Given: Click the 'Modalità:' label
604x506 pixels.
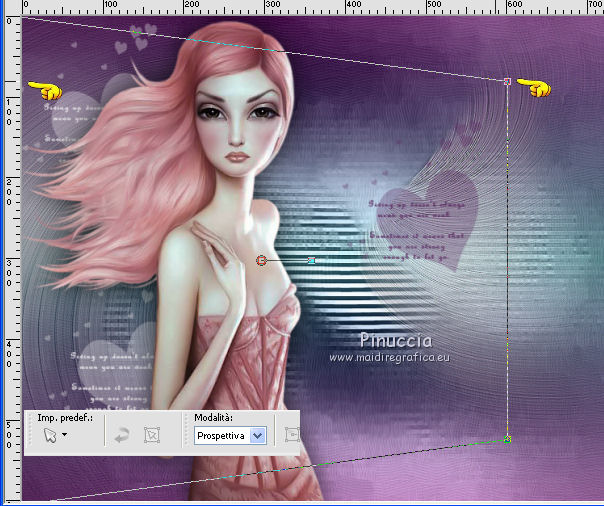Looking at the screenshot, I should pos(213,418).
